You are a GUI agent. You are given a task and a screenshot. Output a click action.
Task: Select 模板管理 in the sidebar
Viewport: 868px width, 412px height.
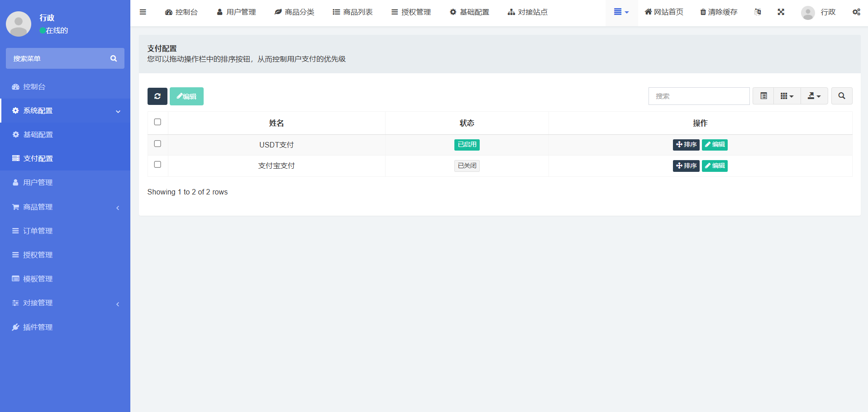(x=65, y=279)
